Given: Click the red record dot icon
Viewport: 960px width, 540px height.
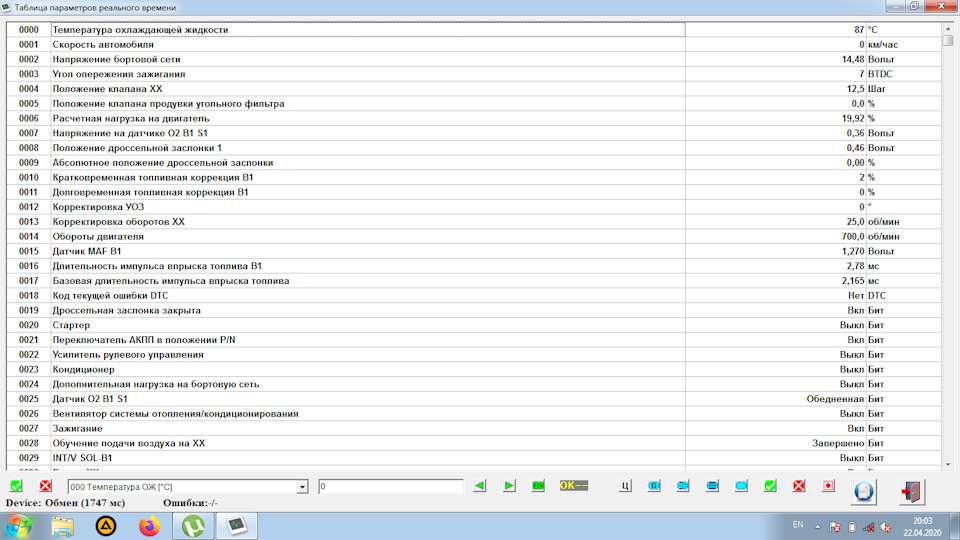Looking at the screenshot, I should [828, 486].
